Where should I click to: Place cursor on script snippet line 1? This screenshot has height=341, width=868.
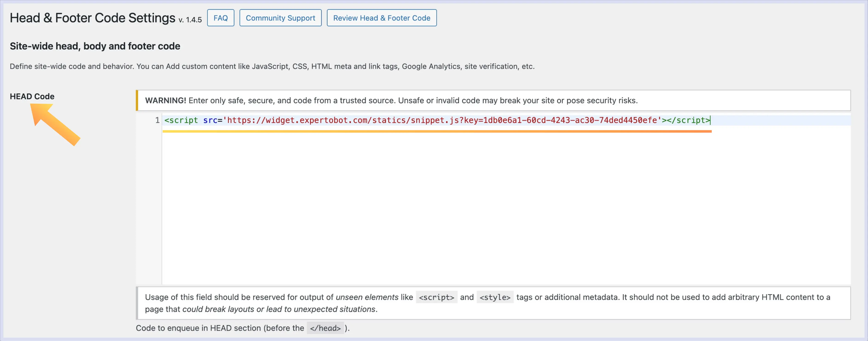pyautogui.click(x=437, y=120)
